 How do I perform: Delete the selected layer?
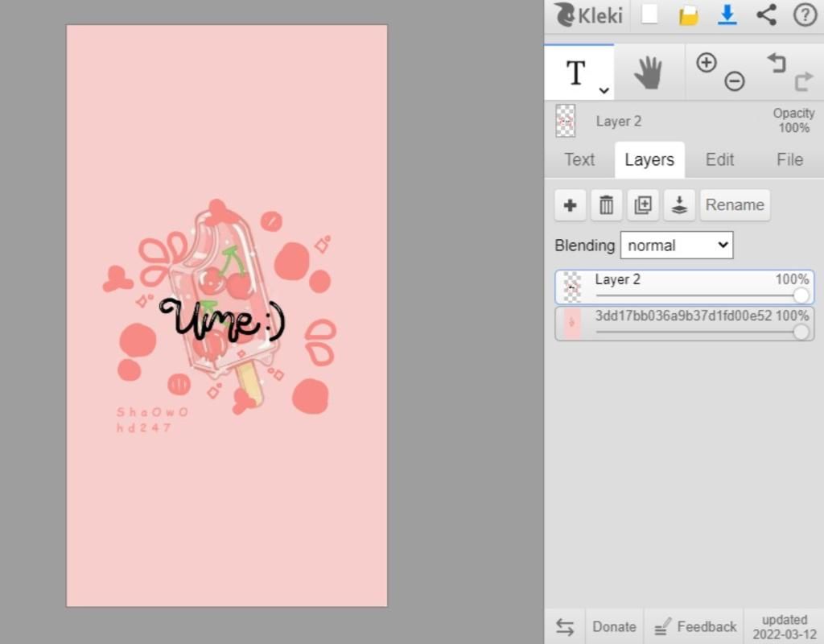pyautogui.click(x=607, y=205)
